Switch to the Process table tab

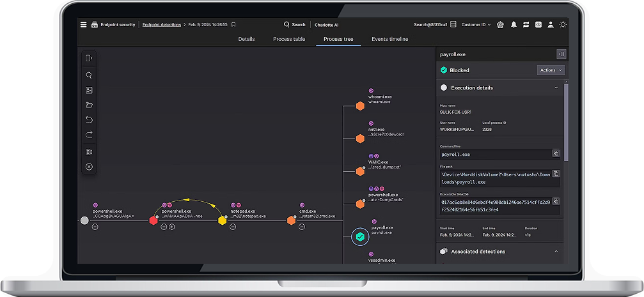click(289, 39)
